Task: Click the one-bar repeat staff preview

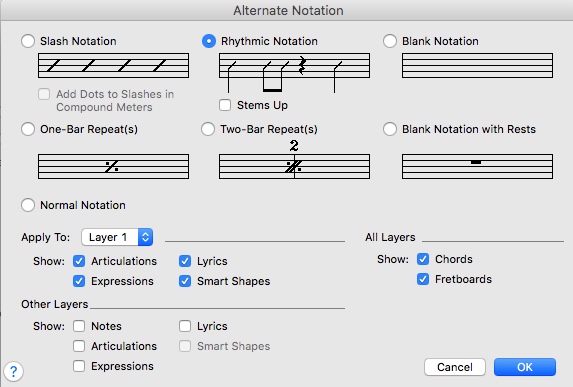Action: (x=113, y=166)
